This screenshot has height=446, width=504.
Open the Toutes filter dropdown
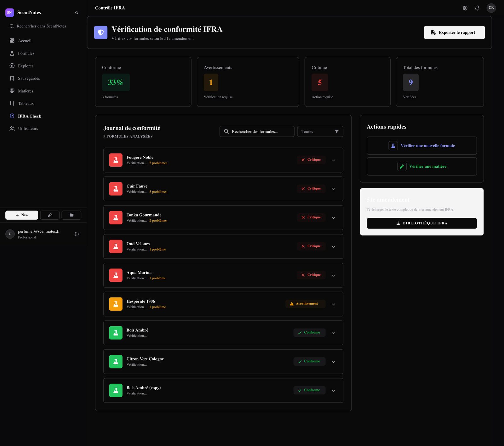click(320, 131)
